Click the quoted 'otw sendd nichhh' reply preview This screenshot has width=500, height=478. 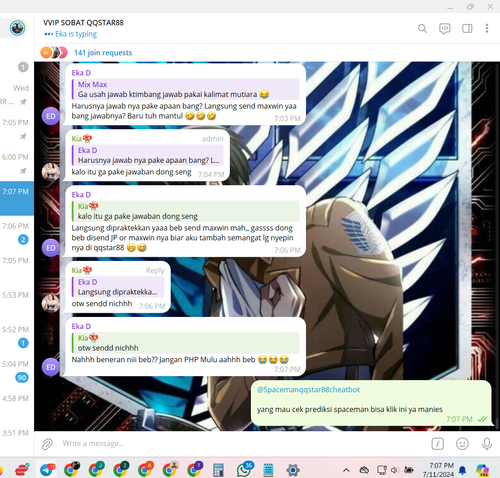(x=186, y=343)
